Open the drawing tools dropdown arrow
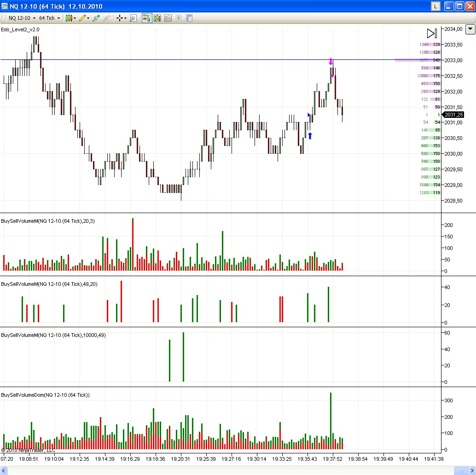This screenshot has height=475, width=476. (88, 18)
